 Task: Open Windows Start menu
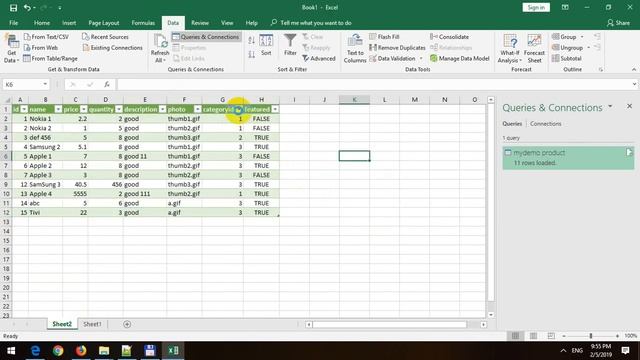click(x=11, y=351)
